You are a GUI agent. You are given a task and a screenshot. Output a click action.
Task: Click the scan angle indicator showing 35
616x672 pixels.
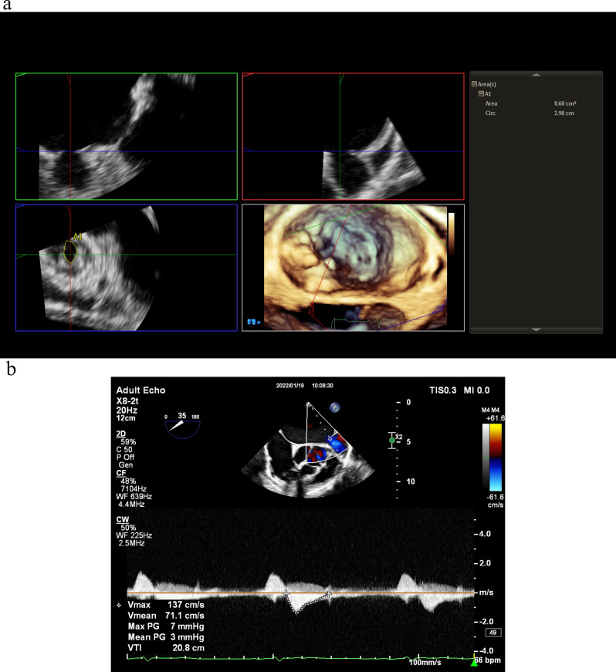coord(183,426)
